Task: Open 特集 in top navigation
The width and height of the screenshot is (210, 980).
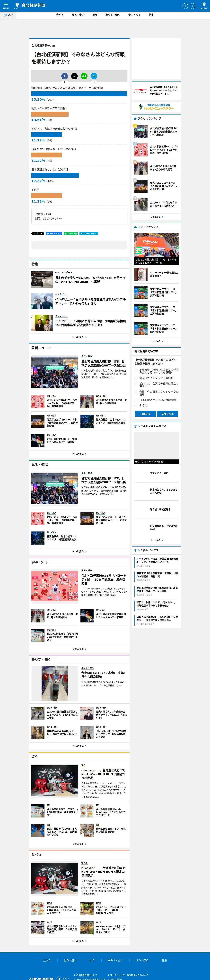Action: click(151, 15)
